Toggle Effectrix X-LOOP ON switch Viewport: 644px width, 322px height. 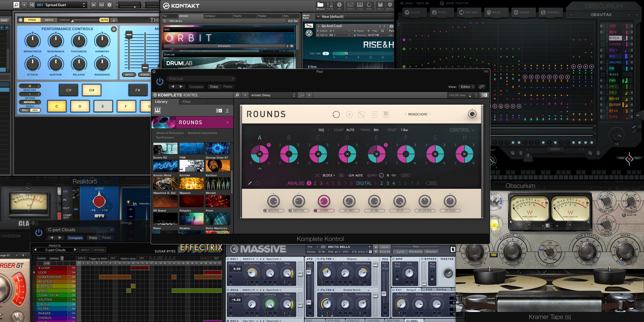tap(74, 268)
